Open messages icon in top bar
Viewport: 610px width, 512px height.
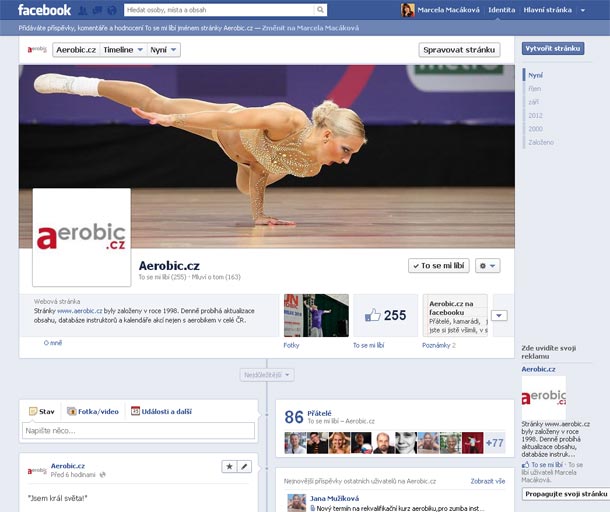point(97,11)
